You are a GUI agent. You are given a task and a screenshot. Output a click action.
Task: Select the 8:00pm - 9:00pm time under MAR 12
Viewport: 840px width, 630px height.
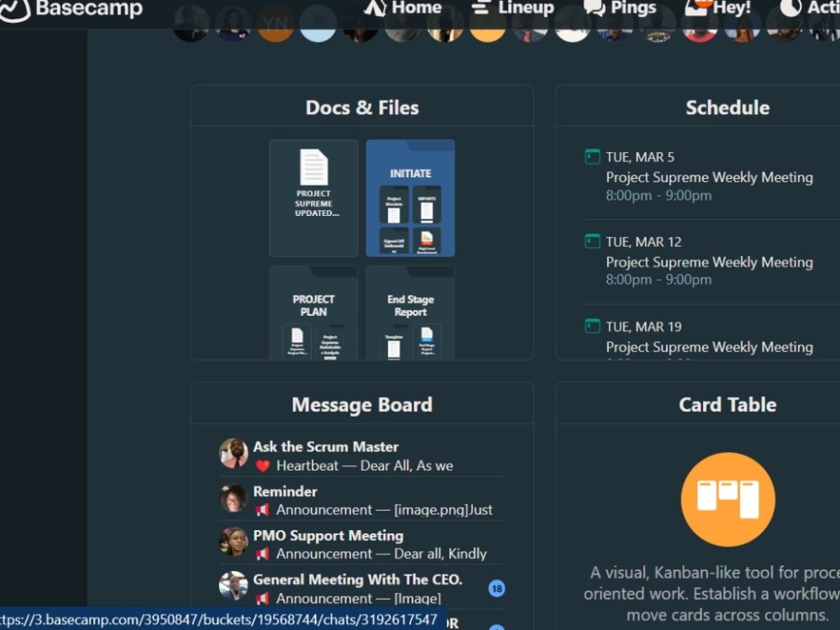pyautogui.click(x=659, y=280)
